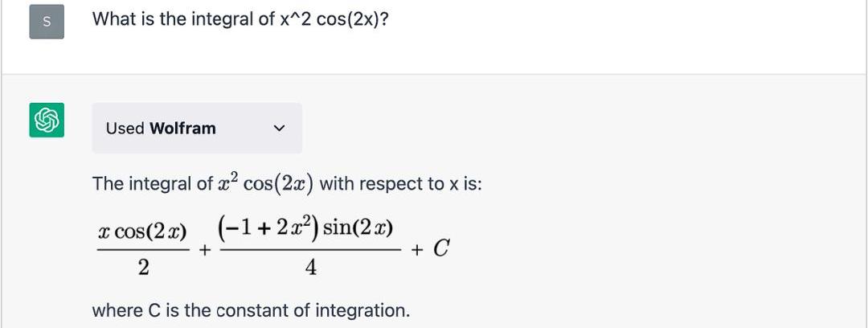Click the green ChatGPT logo icon
The height and width of the screenshot is (328, 868).
(x=47, y=121)
